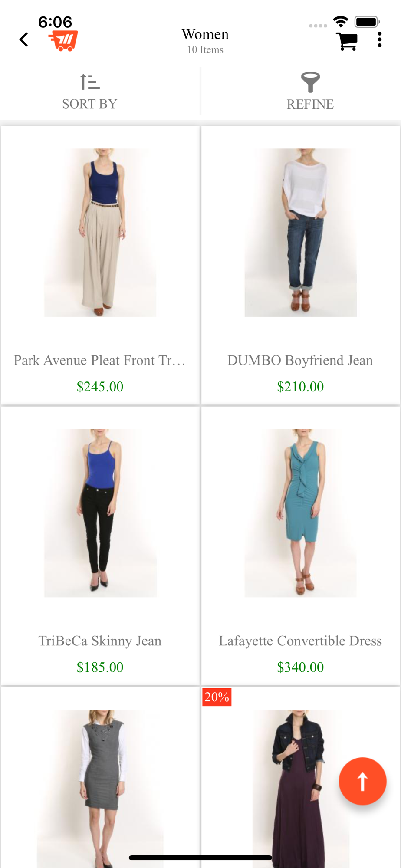The height and width of the screenshot is (868, 401).
Task: Tap the funnel filter icon
Action: coord(310,82)
